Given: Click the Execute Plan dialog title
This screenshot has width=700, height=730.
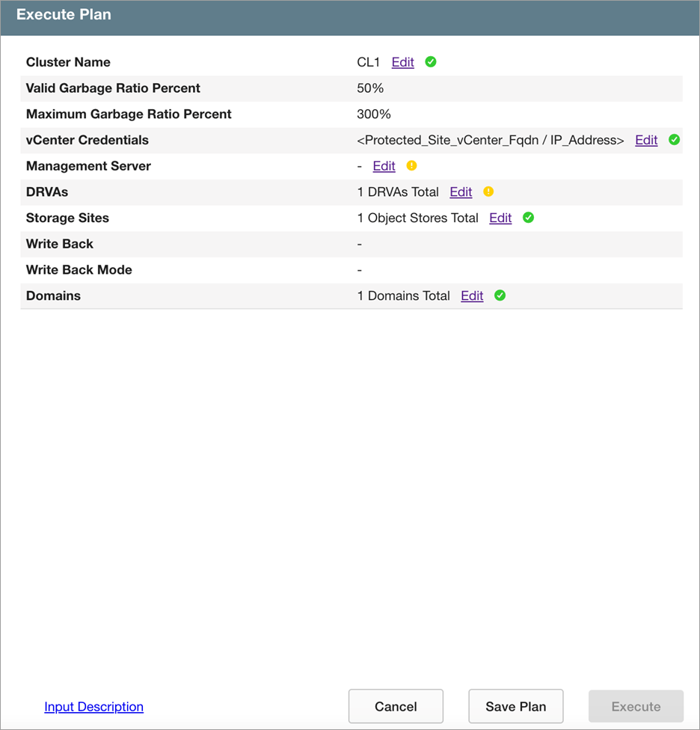Looking at the screenshot, I should pyautogui.click(x=64, y=15).
